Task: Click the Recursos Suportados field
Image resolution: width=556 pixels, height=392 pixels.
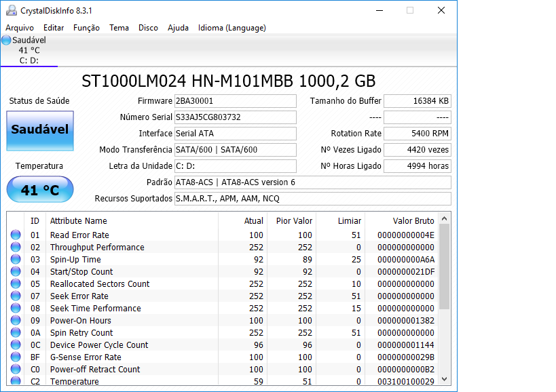Action: [313, 199]
